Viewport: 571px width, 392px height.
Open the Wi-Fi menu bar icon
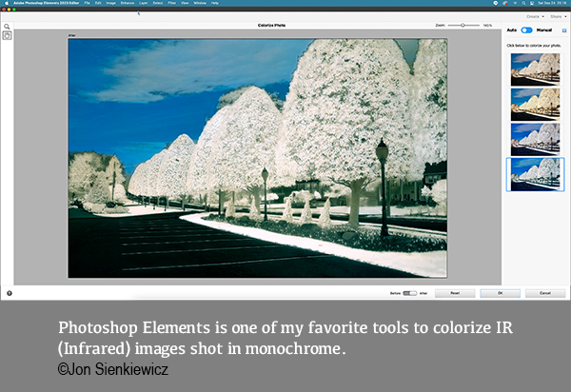(515, 3)
